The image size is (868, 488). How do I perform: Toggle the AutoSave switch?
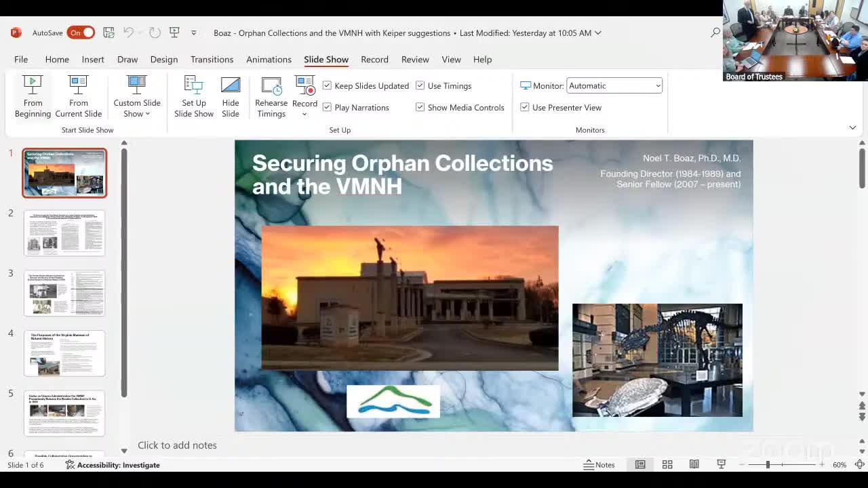click(x=81, y=33)
